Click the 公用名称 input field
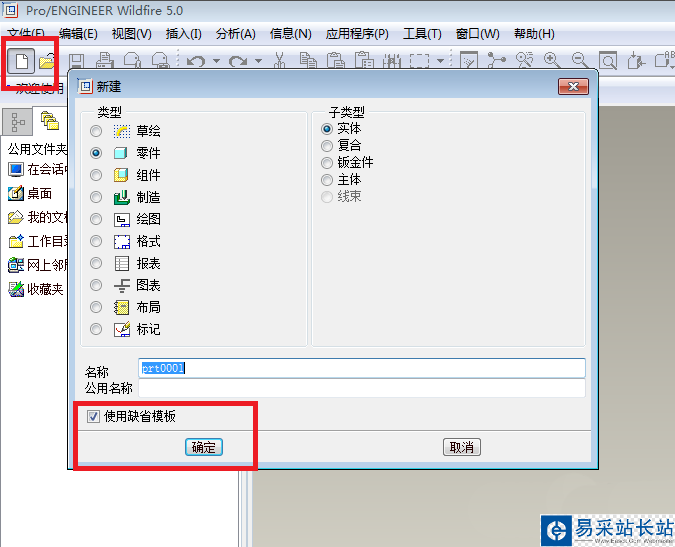 coord(362,388)
